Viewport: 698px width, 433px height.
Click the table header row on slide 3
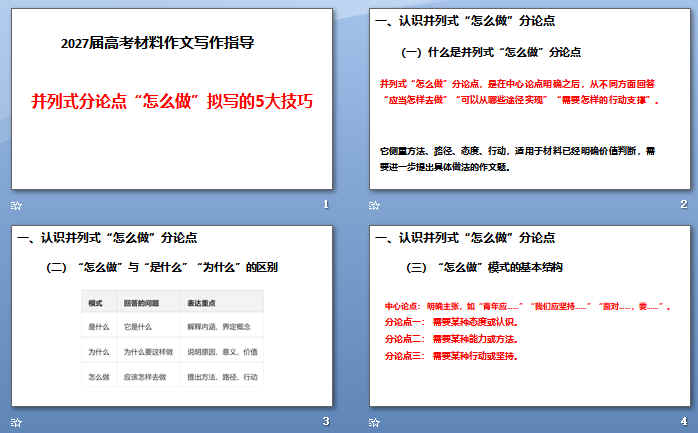point(172,303)
